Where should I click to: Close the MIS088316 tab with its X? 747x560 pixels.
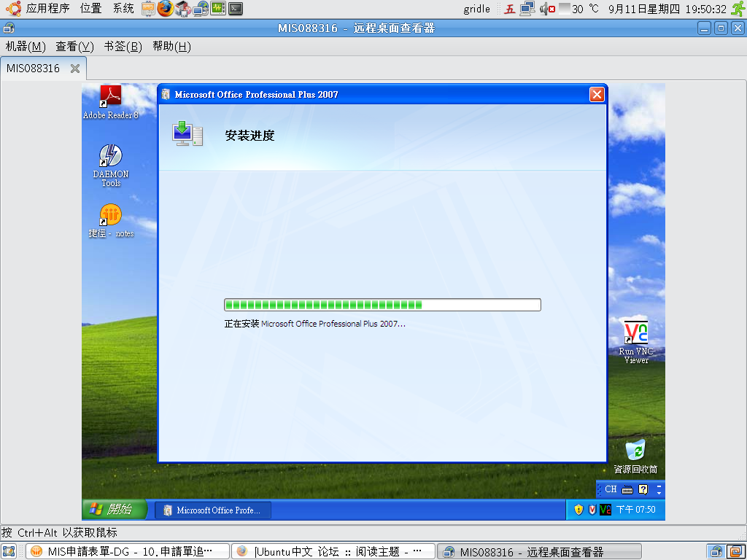75,69
